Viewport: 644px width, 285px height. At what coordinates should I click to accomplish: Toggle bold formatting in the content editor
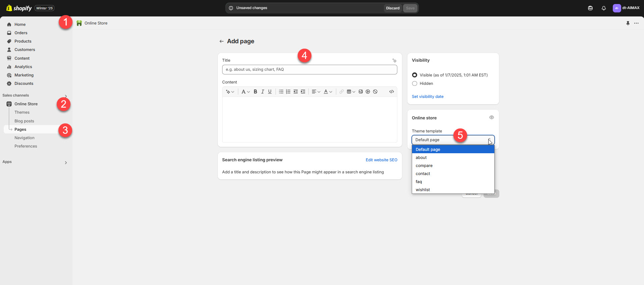[x=255, y=92]
